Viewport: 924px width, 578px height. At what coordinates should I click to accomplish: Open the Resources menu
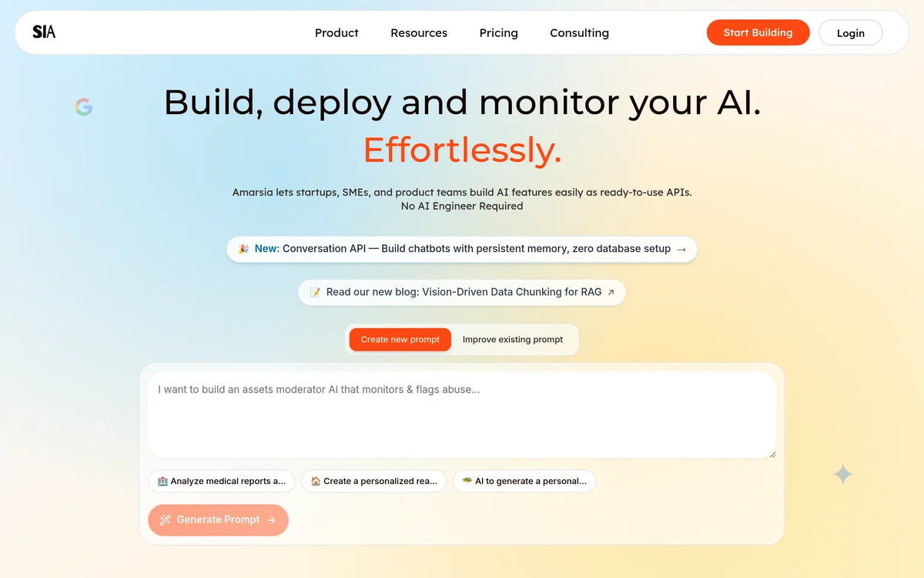[x=419, y=32]
